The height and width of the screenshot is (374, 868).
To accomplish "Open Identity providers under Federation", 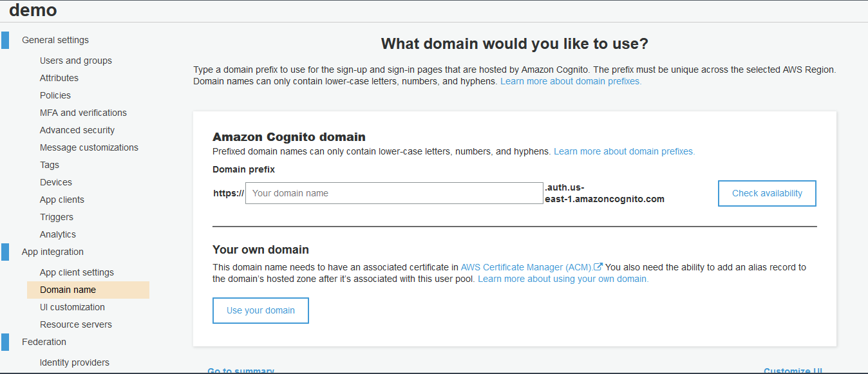I will (75, 362).
